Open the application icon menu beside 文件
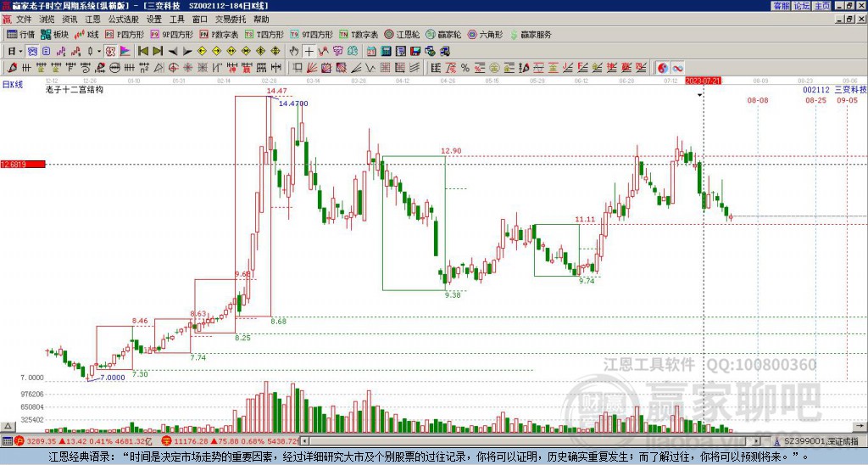Image resolution: width=868 pixels, height=465 pixels. point(7,20)
